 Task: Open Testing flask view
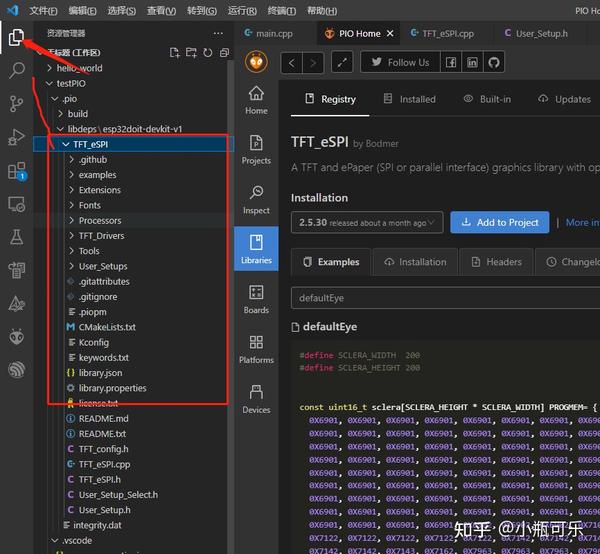point(16,237)
